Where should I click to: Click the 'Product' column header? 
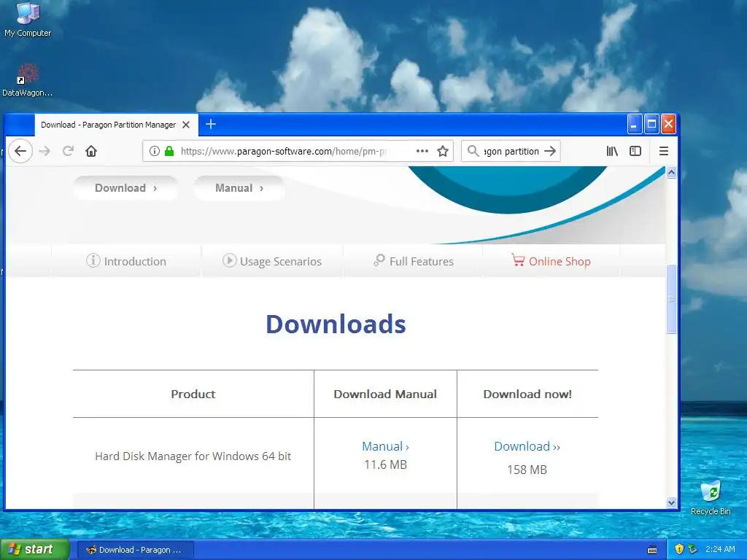point(193,394)
